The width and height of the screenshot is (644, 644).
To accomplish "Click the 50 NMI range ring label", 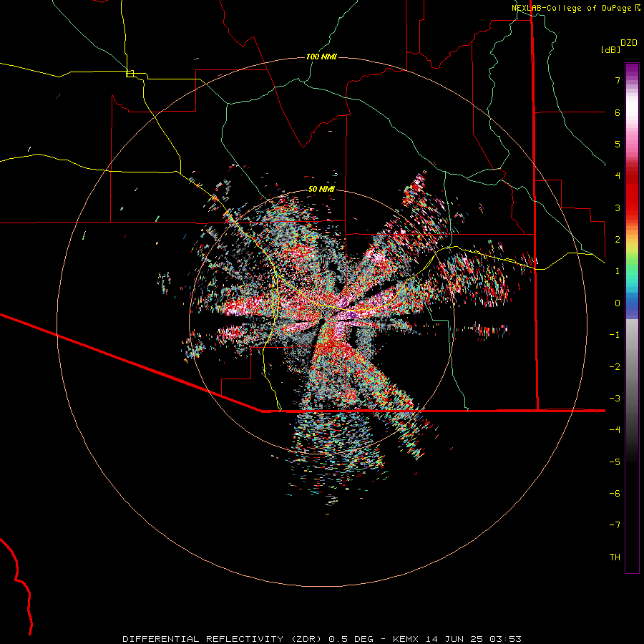I will pyautogui.click(x=321, y=189).
